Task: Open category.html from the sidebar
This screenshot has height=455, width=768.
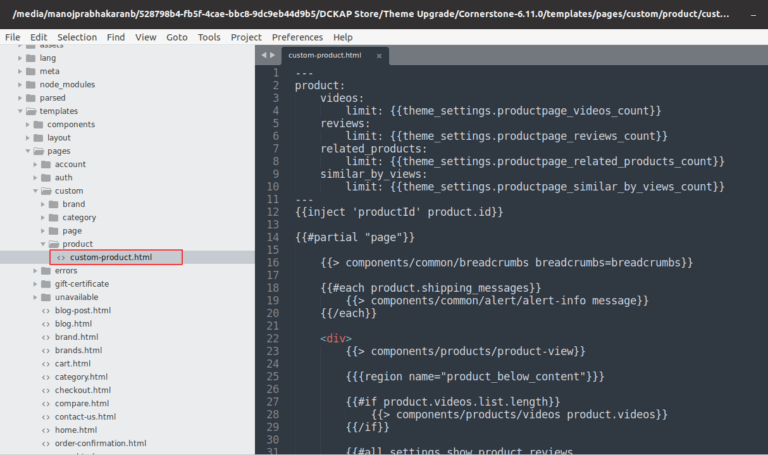Action: (81, 377)
